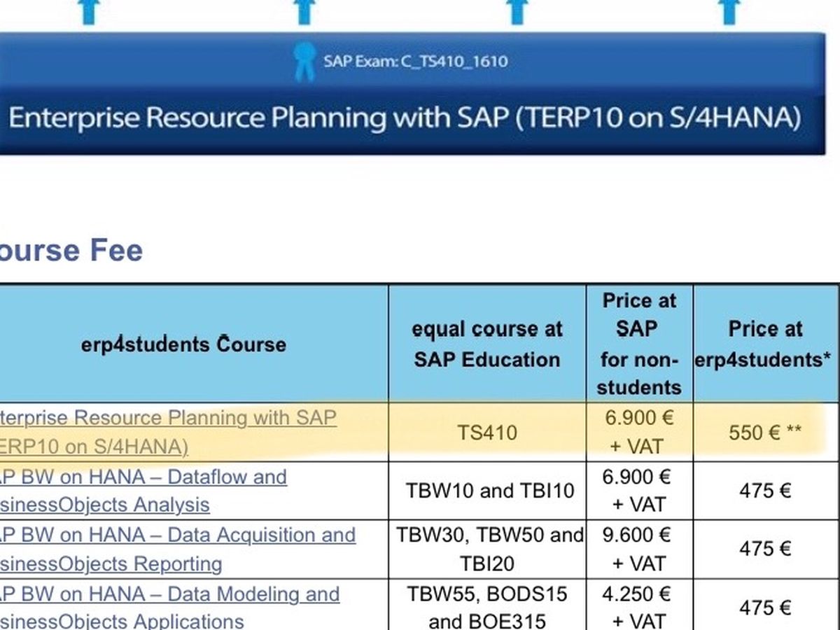Screen dimensions: 840x630
Task: Click the Course Fee heading
Action: coord(71,250)
